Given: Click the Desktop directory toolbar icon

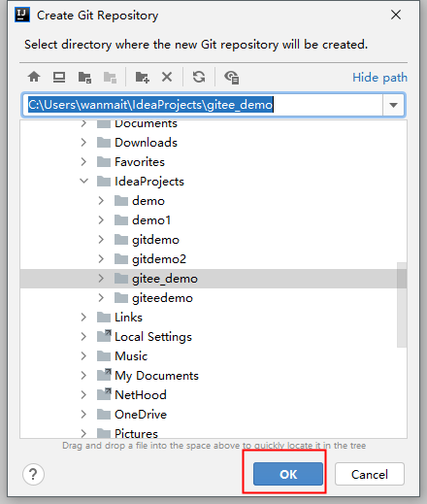Looking at the screenshot, I should (x=59, y=77).
